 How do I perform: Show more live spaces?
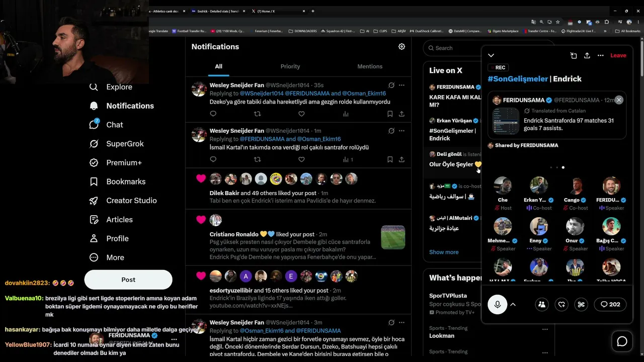point(444,252)
